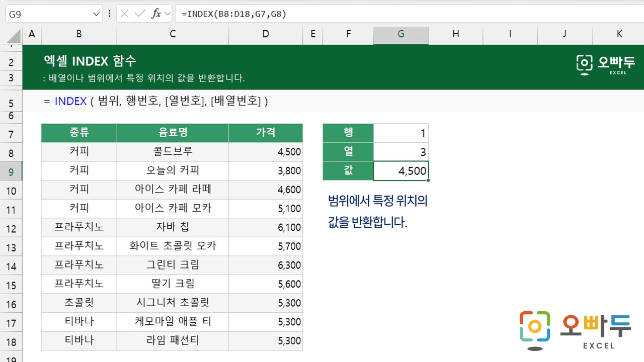Select the 시그니처 초콜릿 cell
Image resolution: width=644 pixels, height=362 pixels.
click(x=173, y=303)
